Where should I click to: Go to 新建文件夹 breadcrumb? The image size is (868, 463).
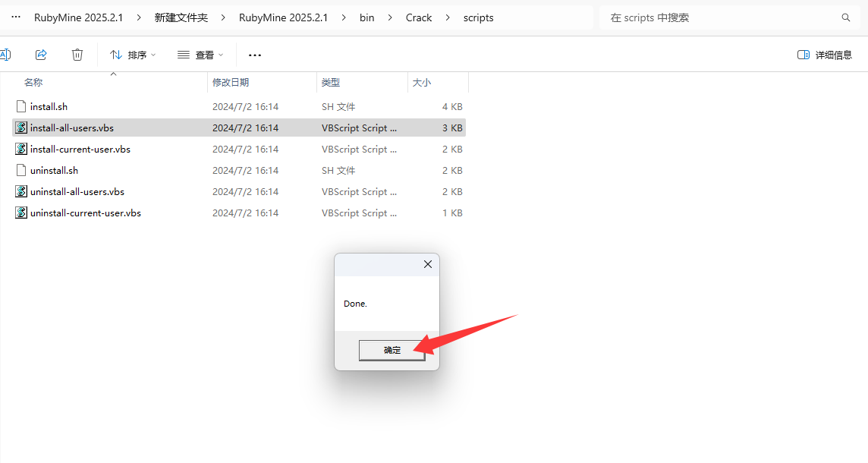pos(181,17)
